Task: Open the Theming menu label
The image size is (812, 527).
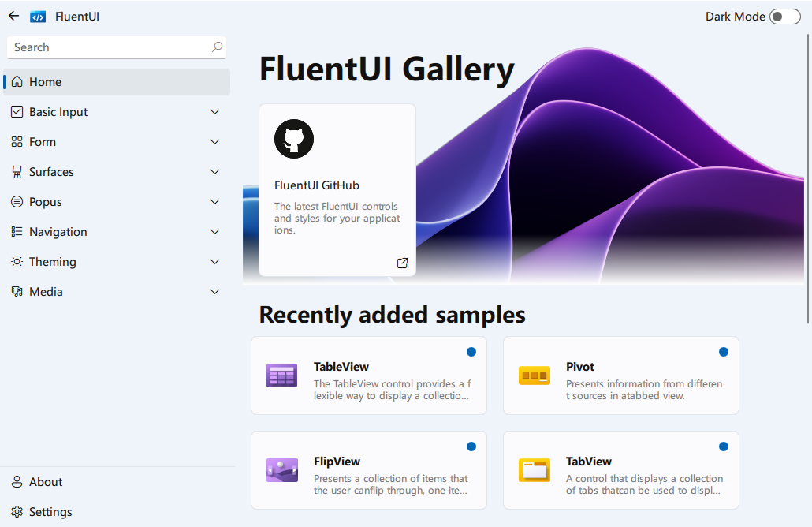Action: pyautogui.click(x=52, y=262)
